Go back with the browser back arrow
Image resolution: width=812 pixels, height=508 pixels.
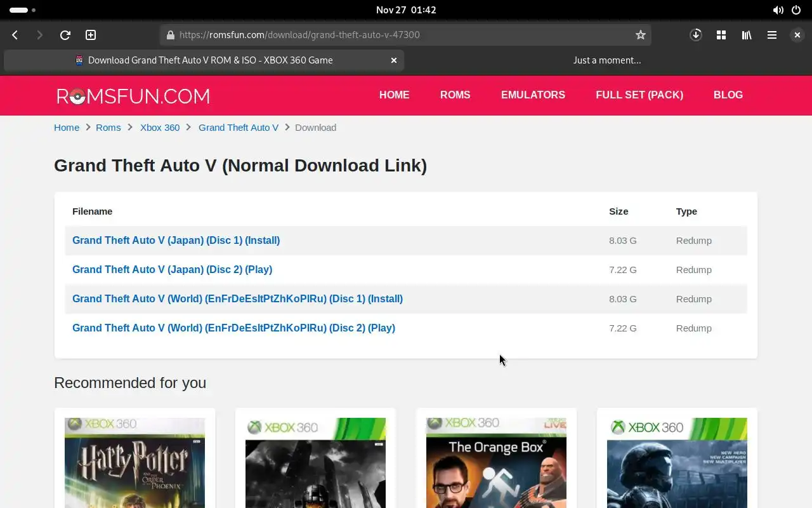tap(15, 35)
